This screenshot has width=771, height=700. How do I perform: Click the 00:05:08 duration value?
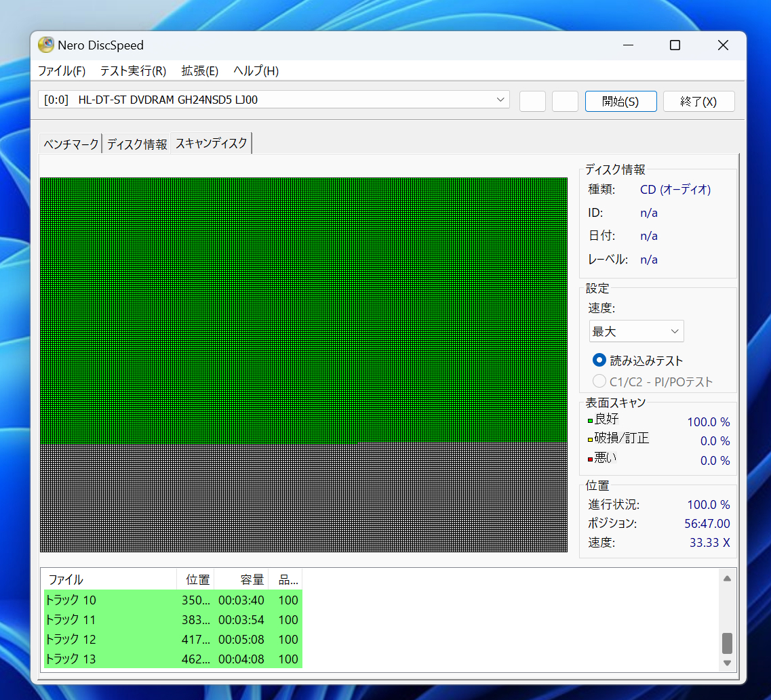[241, 639]
